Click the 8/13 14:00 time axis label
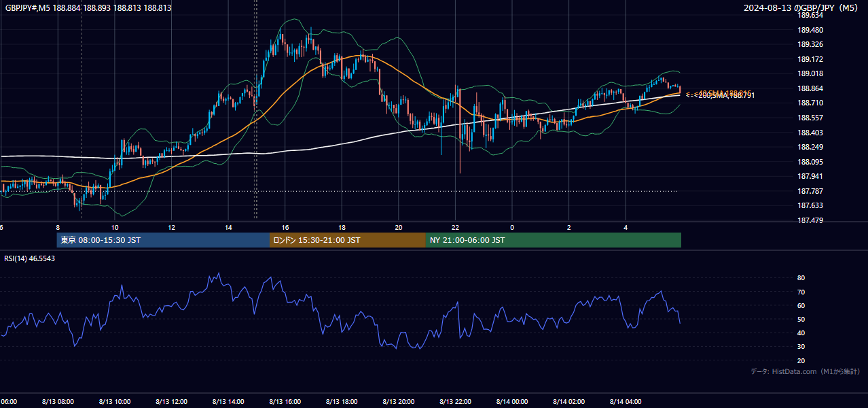 [228, 401]
